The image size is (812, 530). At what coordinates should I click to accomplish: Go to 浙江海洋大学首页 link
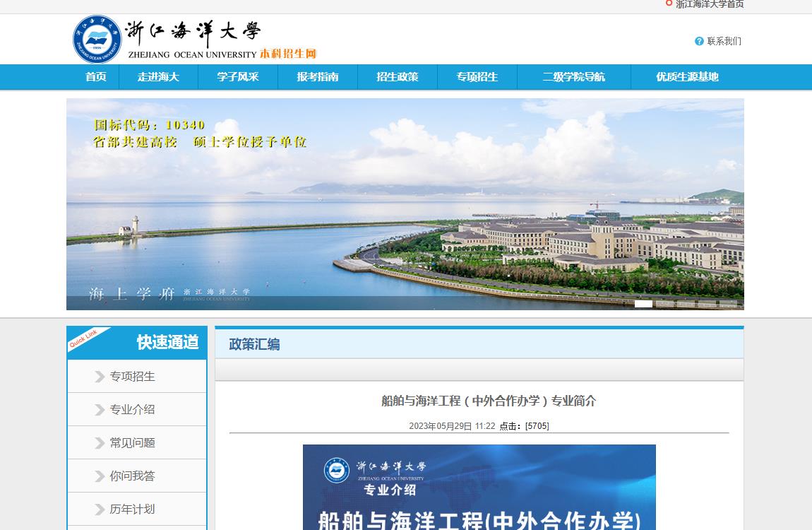tap(710, 4)
